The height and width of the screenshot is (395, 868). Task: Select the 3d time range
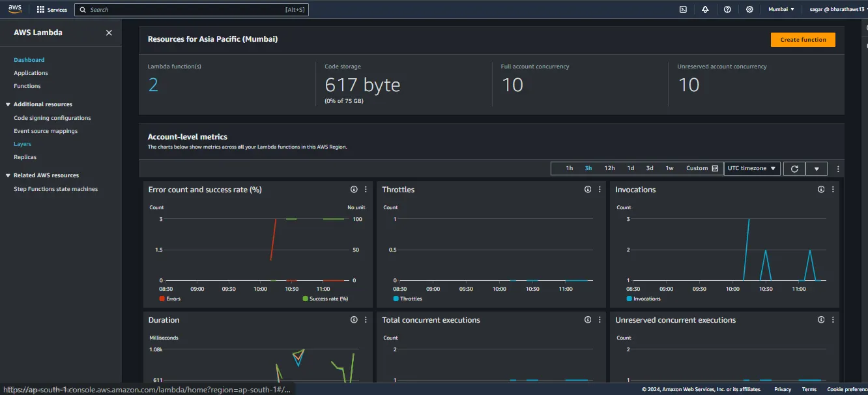[x=650, y=168]
